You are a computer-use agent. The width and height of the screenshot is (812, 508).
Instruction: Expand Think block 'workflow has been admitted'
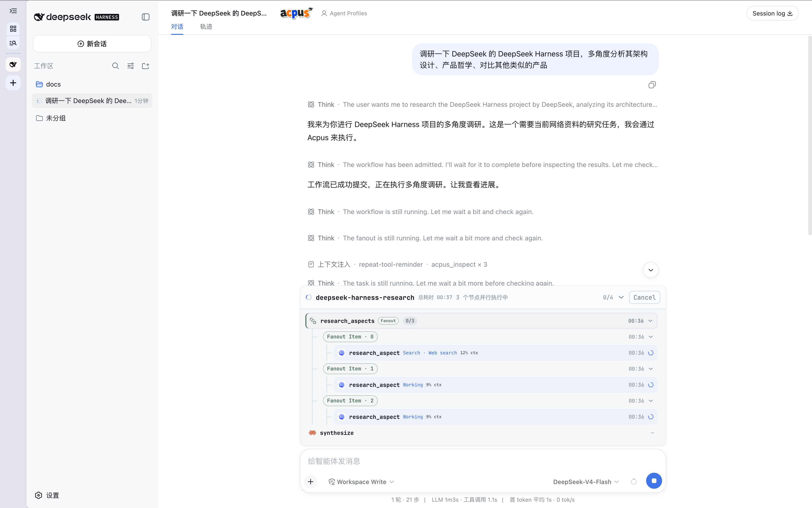pos(483,165)
